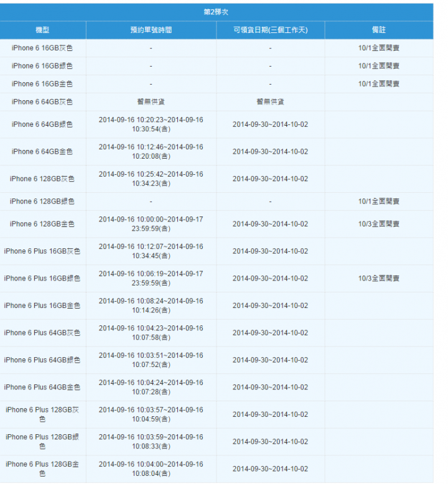Click 10/1全面開賣 note for iPhone 6 16GB灰色
This screenshot has width=448, height=484.
click(379, 48)
